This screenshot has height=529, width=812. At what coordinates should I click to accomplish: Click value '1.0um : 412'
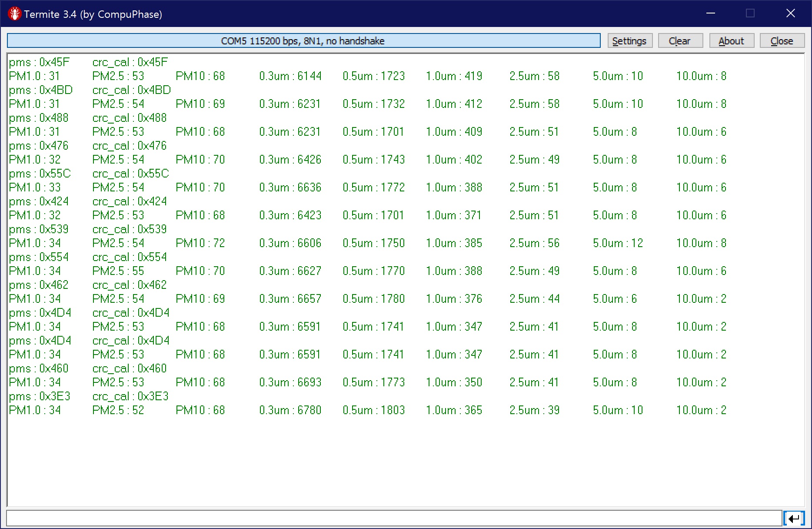454,104
